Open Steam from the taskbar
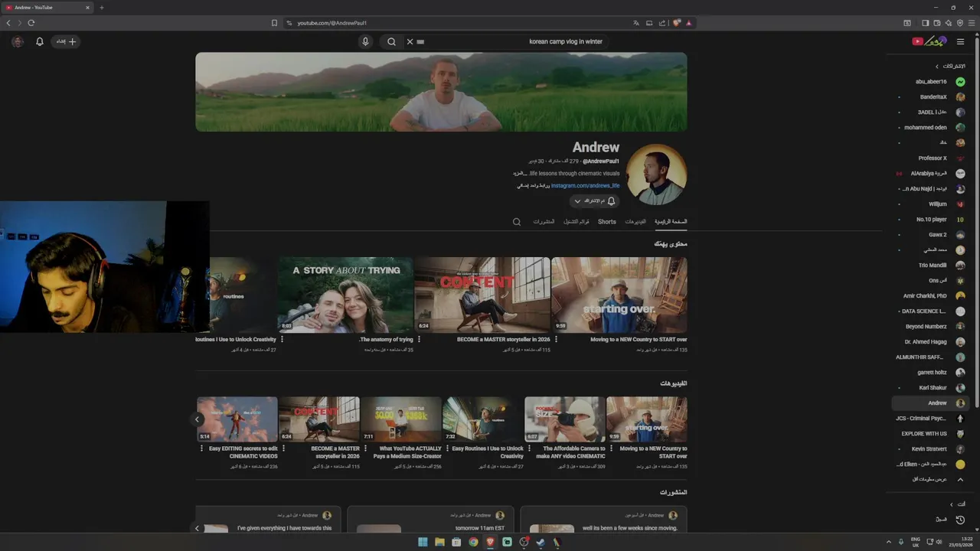The width and height of the screenshot is (980, 551). pos(541,542)
